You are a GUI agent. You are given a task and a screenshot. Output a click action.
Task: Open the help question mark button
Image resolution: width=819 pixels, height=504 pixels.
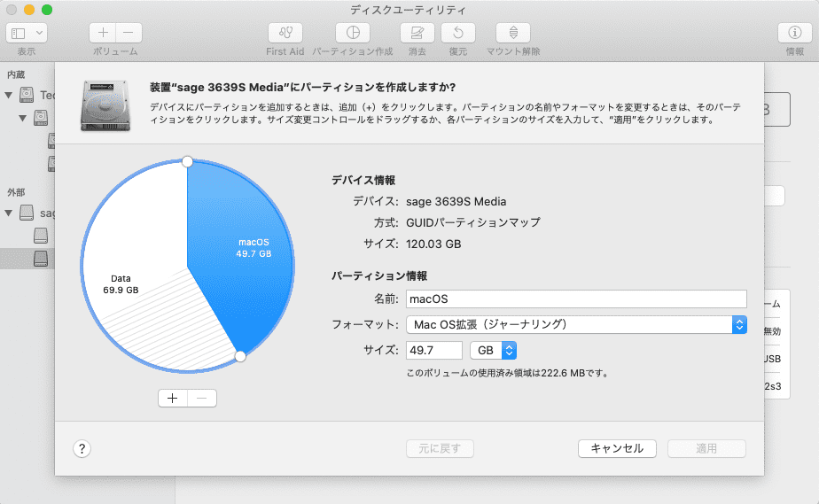(x=82, y=449)
